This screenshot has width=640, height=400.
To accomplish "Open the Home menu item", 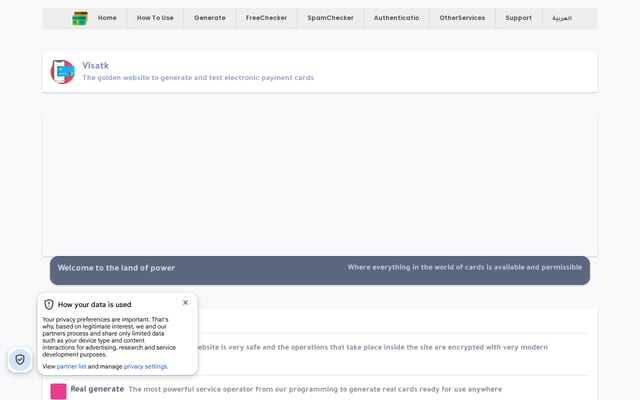I will click(107, 18).
